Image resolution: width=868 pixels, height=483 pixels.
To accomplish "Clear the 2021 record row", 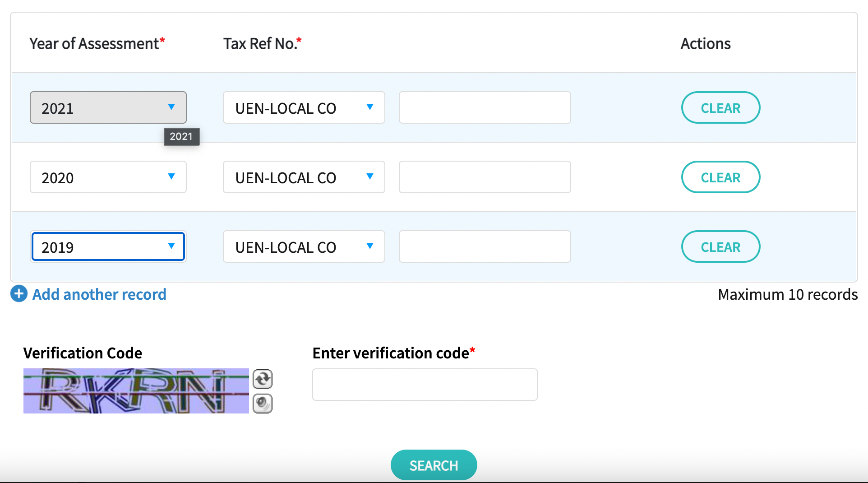I will pos(720,107).
